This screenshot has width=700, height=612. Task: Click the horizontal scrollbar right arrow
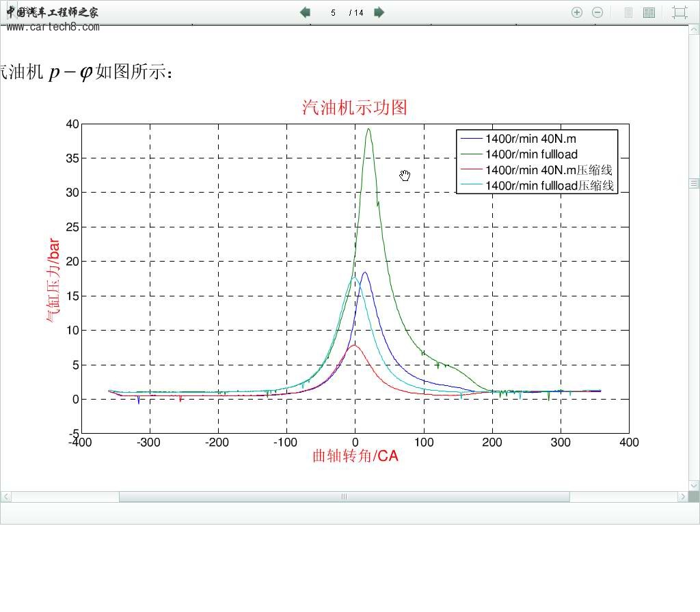point(682,497)
